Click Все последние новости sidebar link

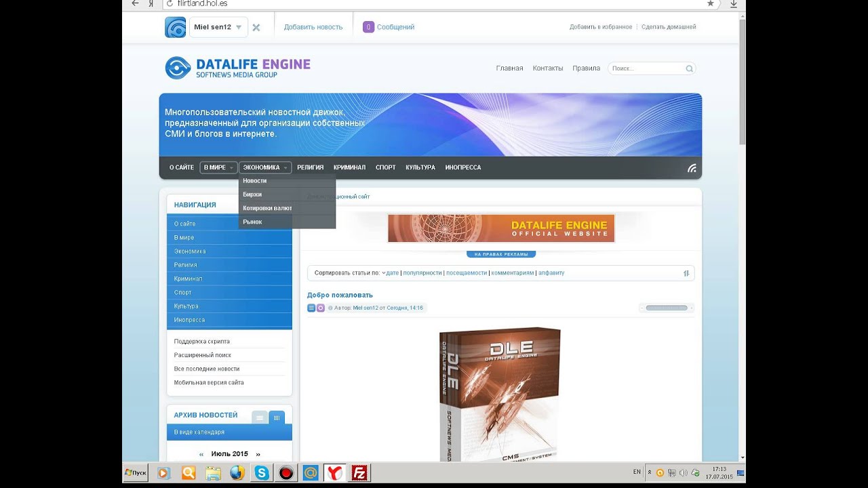click(207, 369)
